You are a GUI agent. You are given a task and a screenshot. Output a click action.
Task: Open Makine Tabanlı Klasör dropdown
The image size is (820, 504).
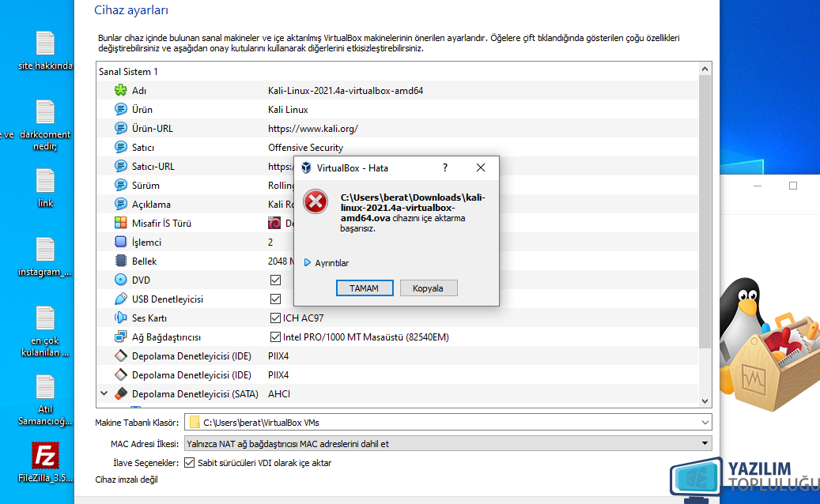pos(705,422)
